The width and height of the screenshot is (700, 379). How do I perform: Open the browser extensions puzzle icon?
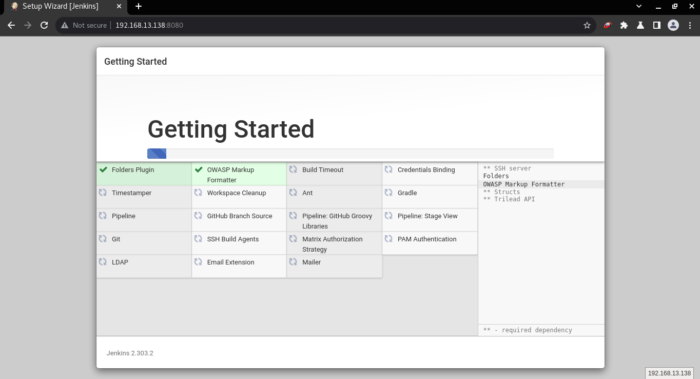click(624, 25)
